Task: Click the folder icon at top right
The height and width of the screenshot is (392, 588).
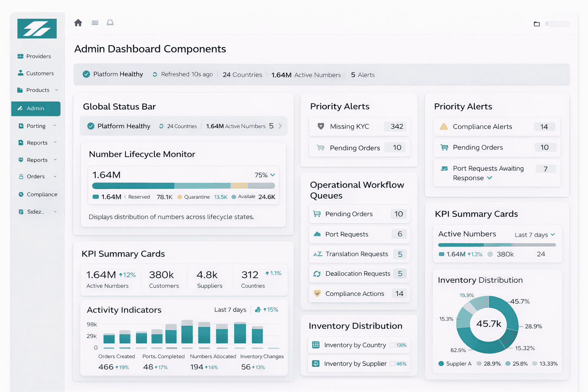Action: coord(537,24)
